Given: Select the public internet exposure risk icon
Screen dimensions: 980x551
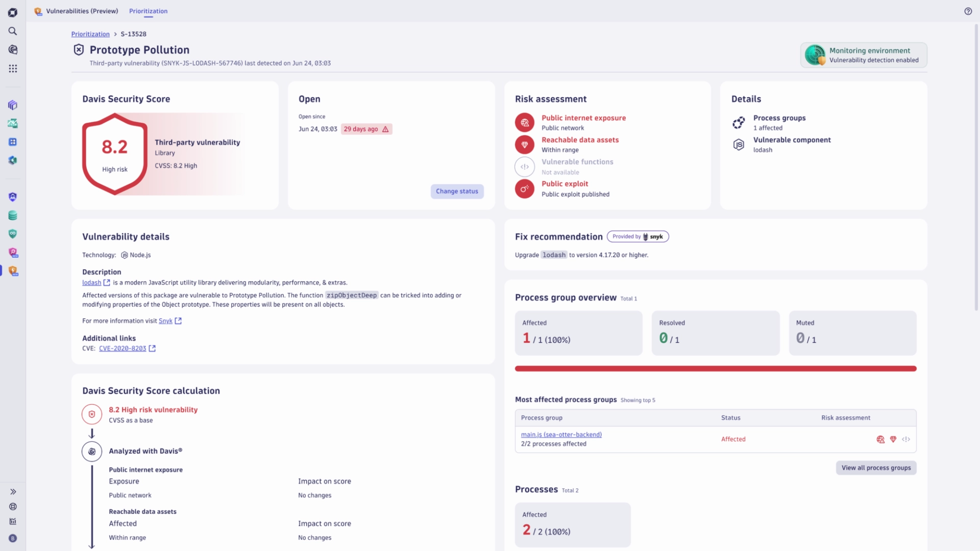Looking at the screenshot, I should (x=525, y=122).
